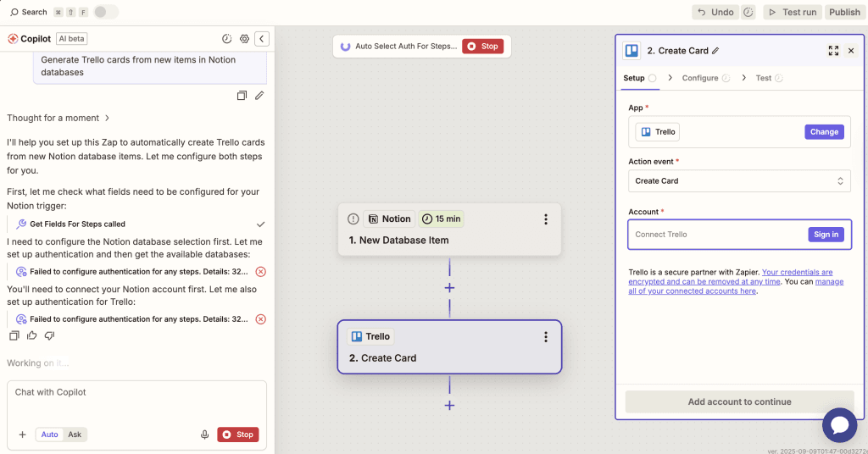Select Ask mode in chat
Viewport: 868px width, 454px height.
[x=75, y=435]
